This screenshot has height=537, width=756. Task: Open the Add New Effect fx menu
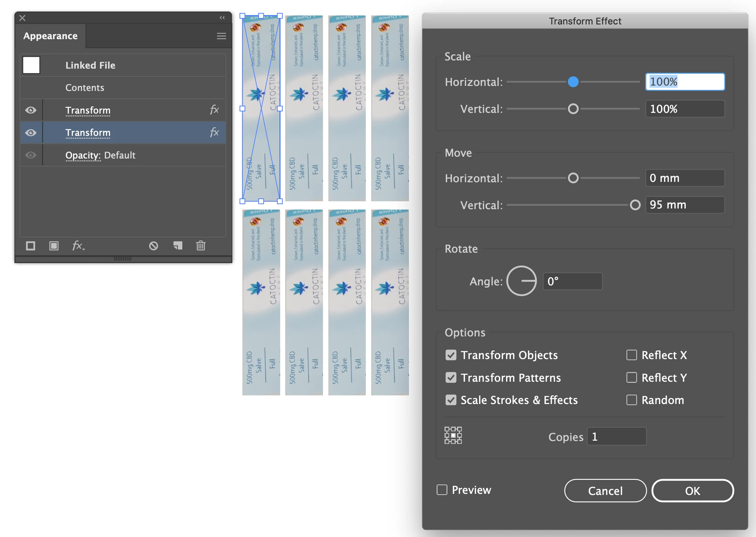tap(78, 246)
